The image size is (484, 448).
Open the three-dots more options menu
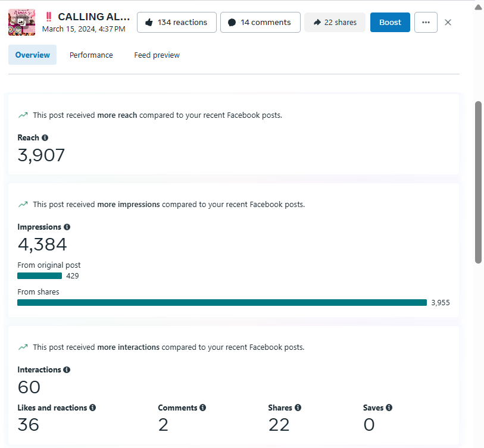coord(426,23)
